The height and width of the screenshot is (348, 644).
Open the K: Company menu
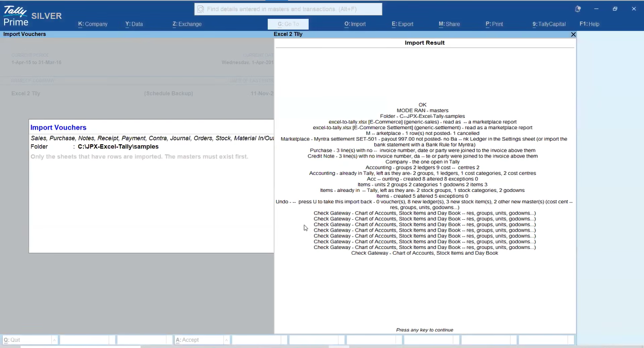pos(93,24)
